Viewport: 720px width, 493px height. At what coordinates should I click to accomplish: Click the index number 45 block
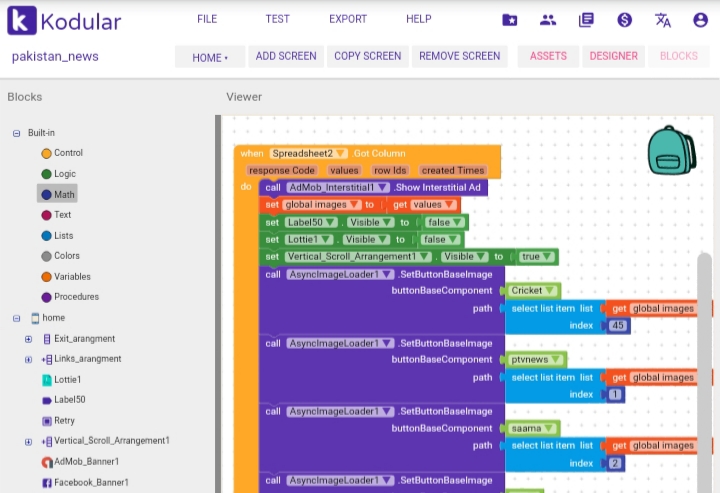tap(618, 325)
